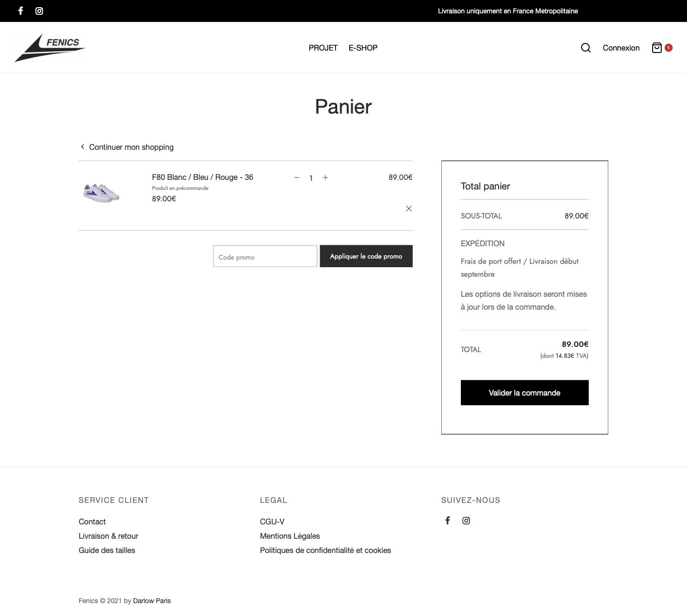The image size is (687, 616).
Task: Click the Fenics logo
Action: pyautogui.click(x=50, y=48)
